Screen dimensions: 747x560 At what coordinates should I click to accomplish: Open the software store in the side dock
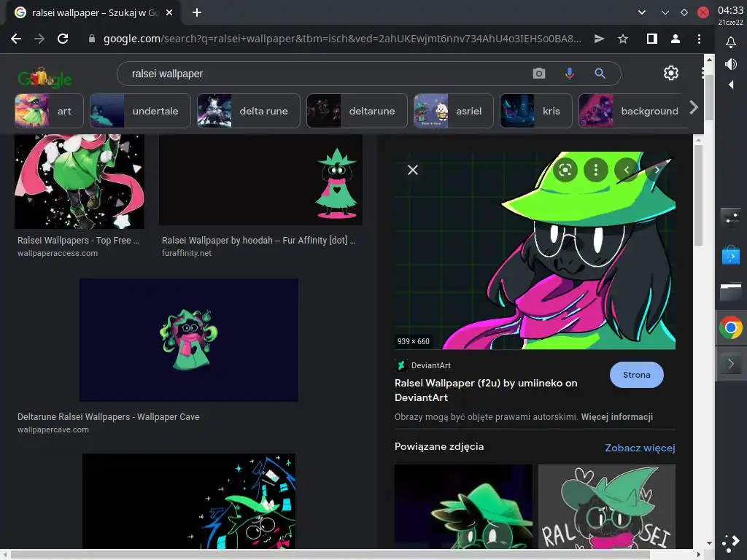pos(730,256)
